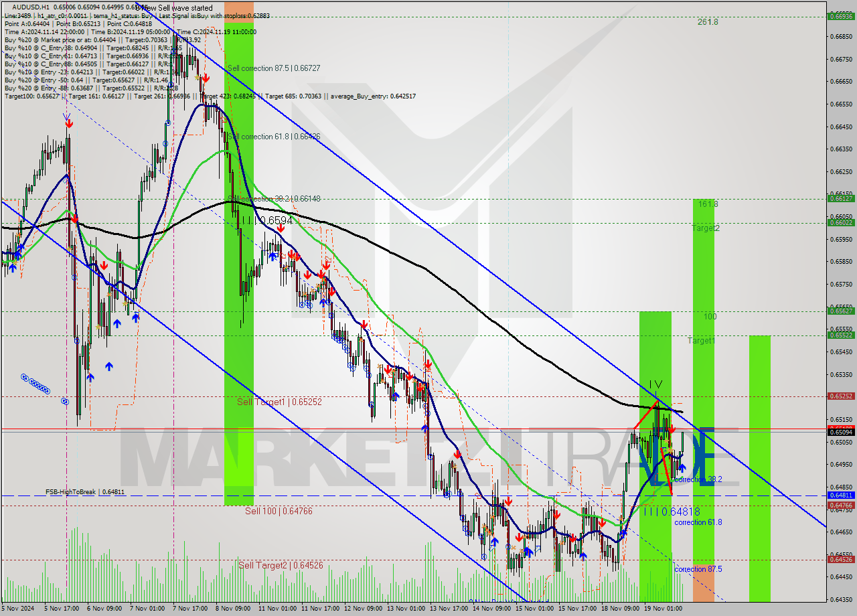Click 'Sell Target1 | 0.65252' label

[x=280, y=402]
